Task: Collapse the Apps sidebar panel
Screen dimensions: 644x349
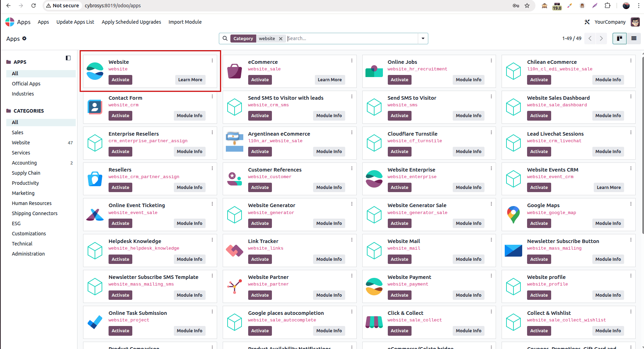Action: [x=68, y=58]
